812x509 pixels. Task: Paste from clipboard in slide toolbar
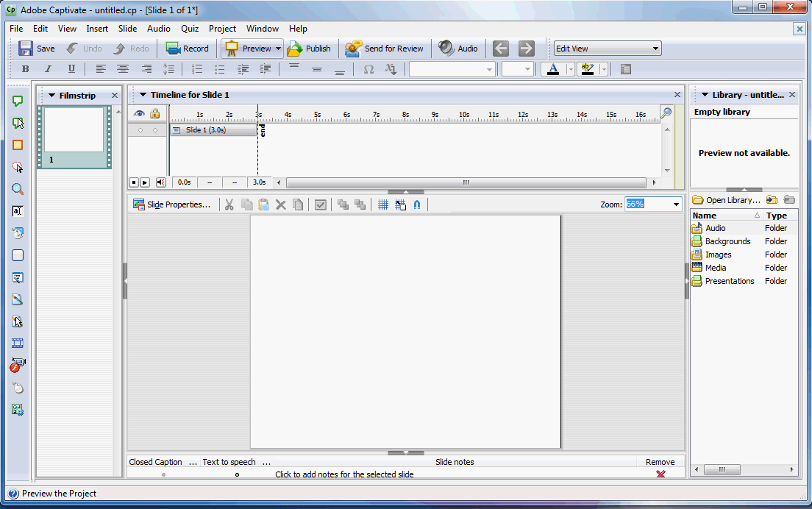pyautogui.click(x=263, y=204)
